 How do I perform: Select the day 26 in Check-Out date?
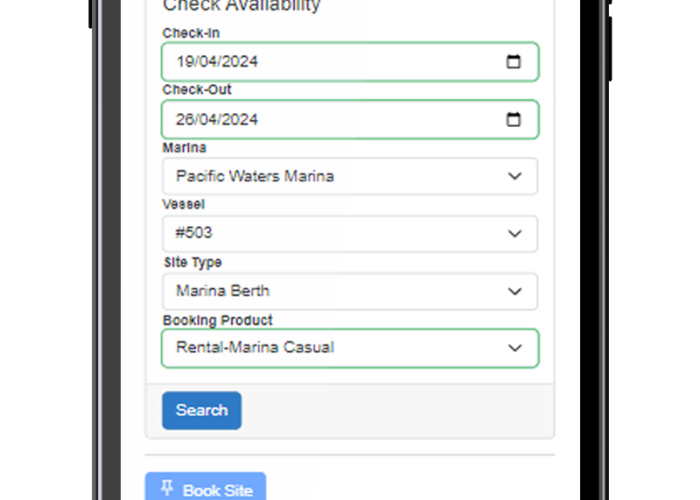pos(185,119)
